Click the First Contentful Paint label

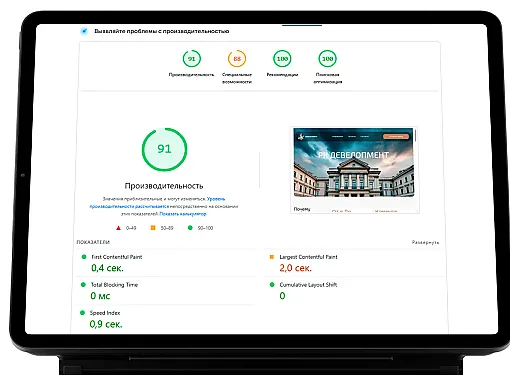117,257
